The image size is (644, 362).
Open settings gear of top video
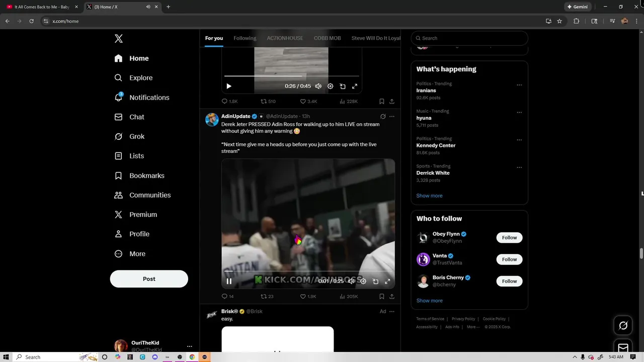[331, 86]
